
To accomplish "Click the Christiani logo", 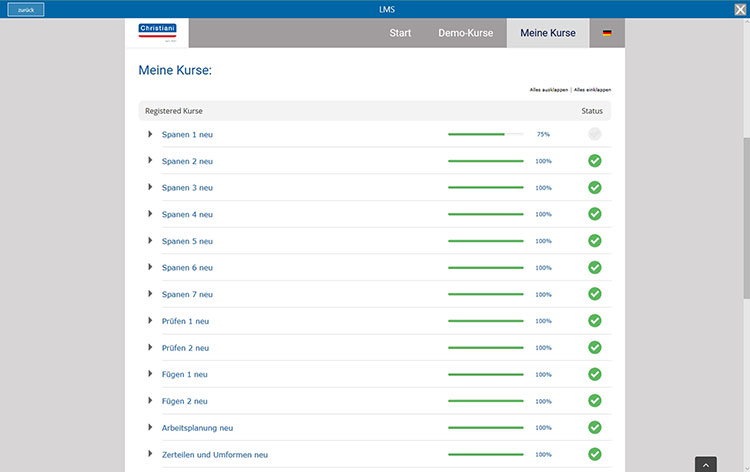I will tap(157, 32).
